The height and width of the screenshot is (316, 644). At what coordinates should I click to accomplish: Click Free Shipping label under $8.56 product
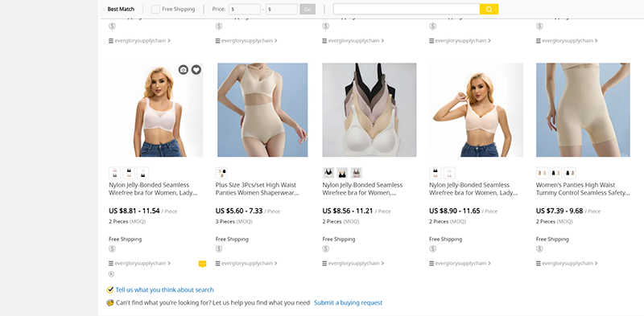click(339, 239)
